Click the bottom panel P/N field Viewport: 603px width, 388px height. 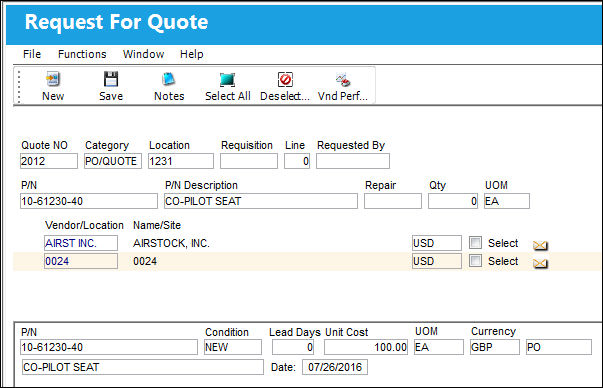[x=109, y=347]
